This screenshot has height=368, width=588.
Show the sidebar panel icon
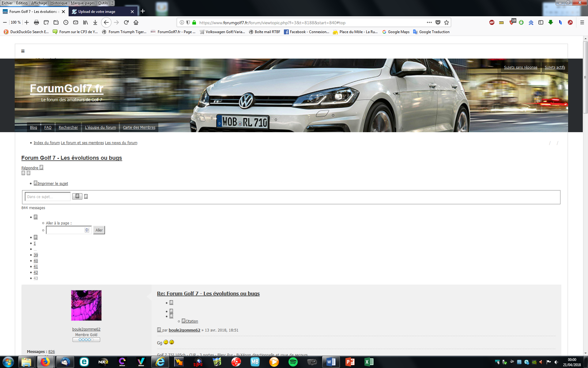pos(541,22)
